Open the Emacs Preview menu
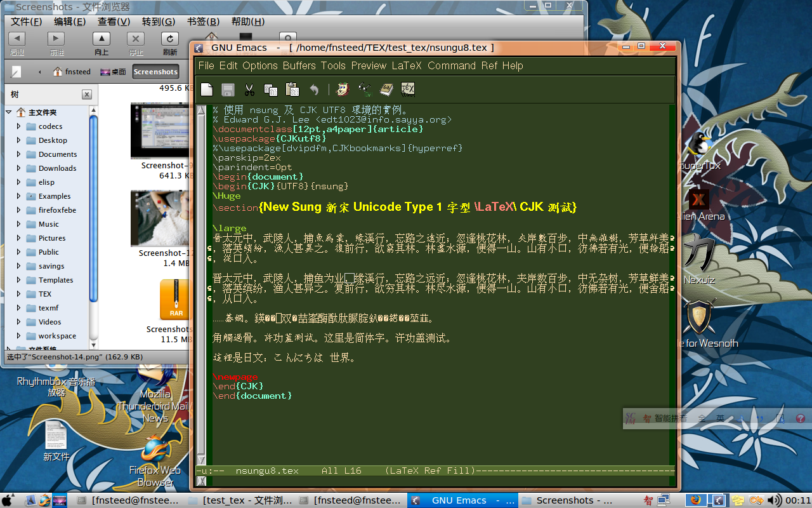This screenshot has height=508, width=812. coord(369,65)
